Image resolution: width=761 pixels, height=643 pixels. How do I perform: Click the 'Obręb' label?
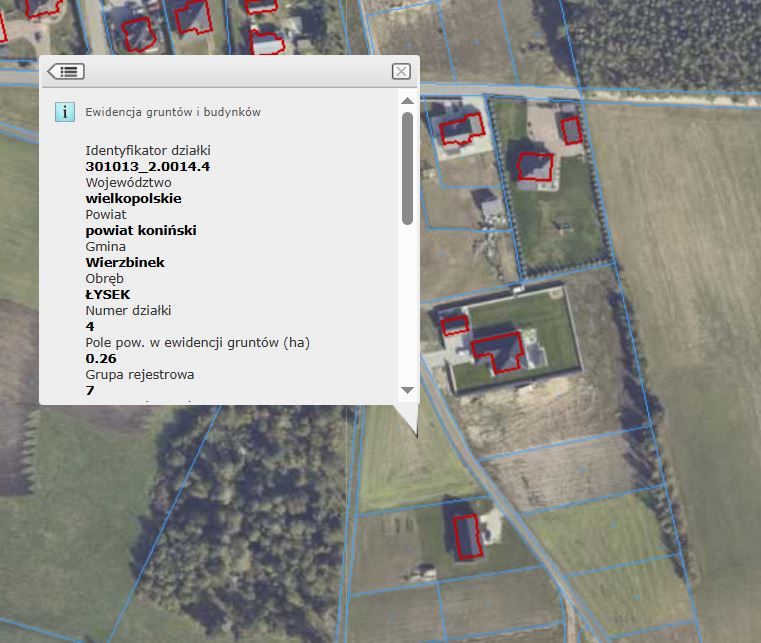tap(104, 279)
